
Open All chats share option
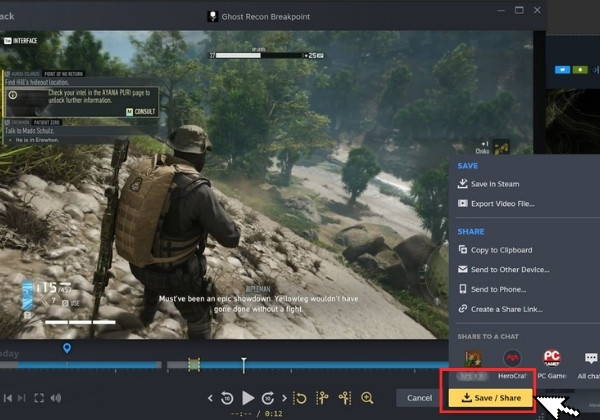(x=590, y=365)
